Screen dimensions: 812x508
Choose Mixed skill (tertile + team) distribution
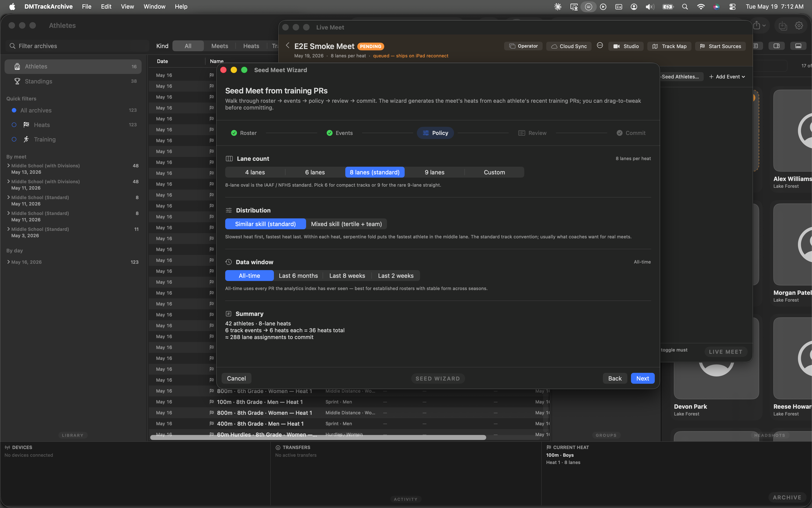click(x=346, y=224)
